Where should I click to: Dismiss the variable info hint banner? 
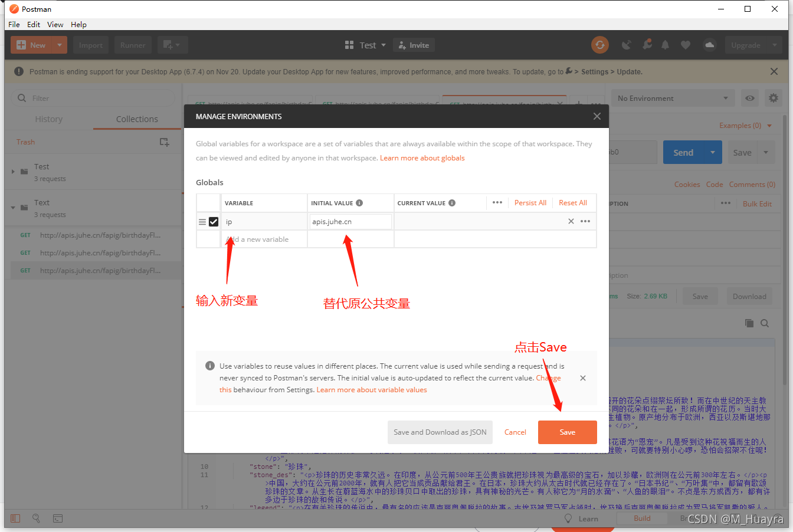(583, 378)
